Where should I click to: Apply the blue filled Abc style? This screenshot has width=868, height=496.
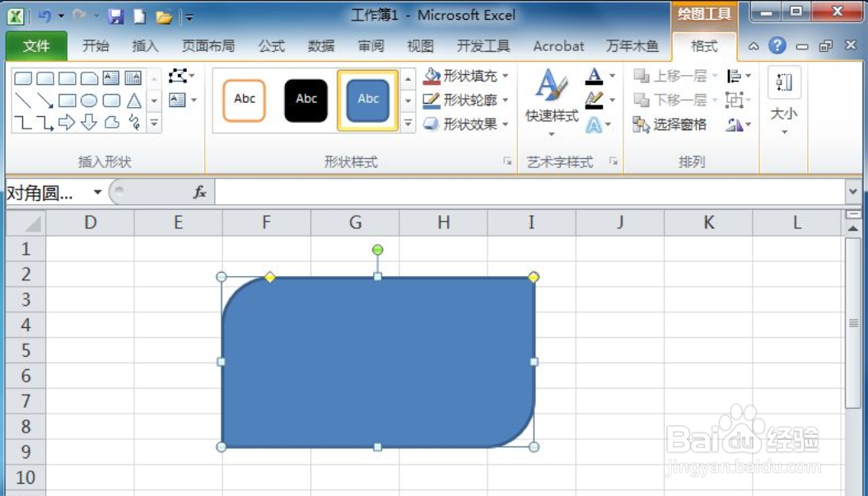coord(368,101)
